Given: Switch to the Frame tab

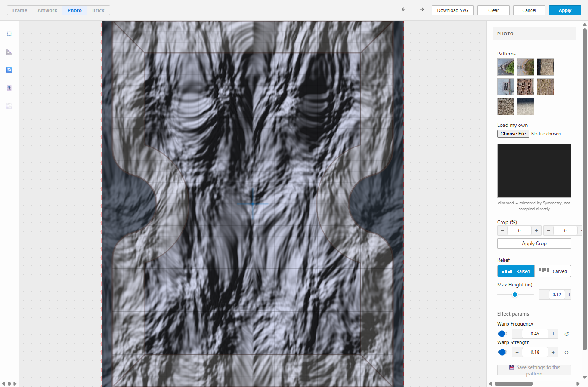Looking at the screenshot, I should click(x=20, y=10).
